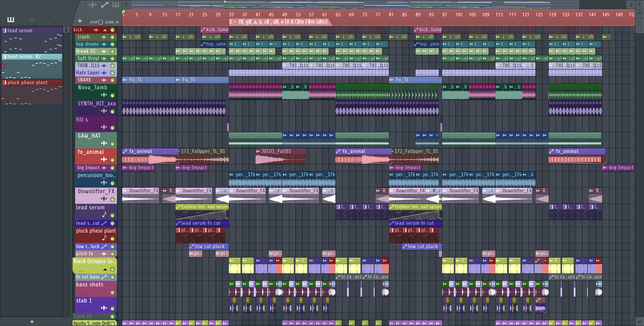Click the vertical scrollbar up arrow
Image resolution: width=644 pixels, height=326 pixels.
640,13
